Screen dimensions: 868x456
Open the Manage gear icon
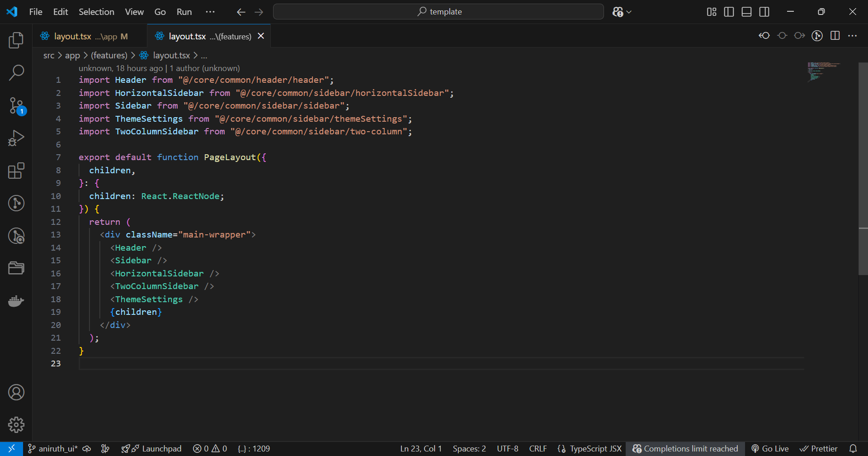coord(16,424)
